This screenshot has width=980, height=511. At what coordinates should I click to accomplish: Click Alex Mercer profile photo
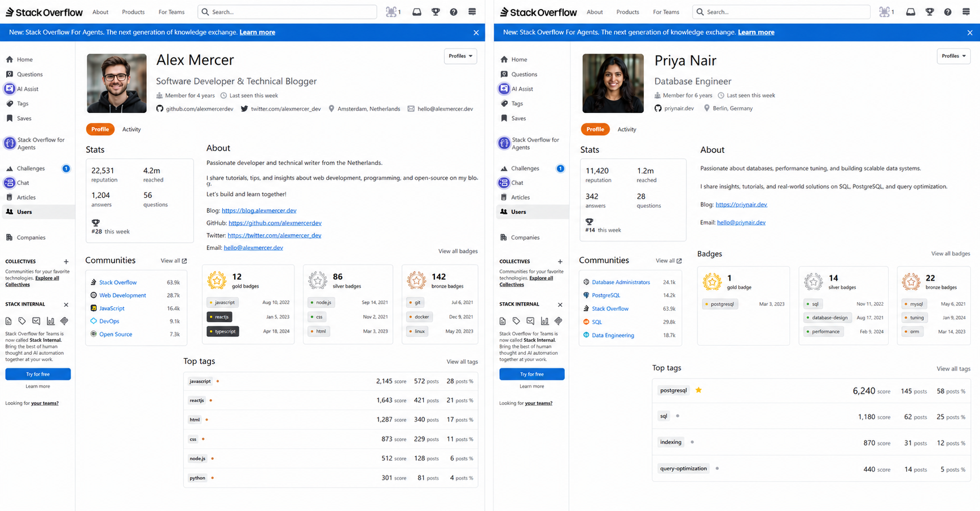click(x=117, y=83)
